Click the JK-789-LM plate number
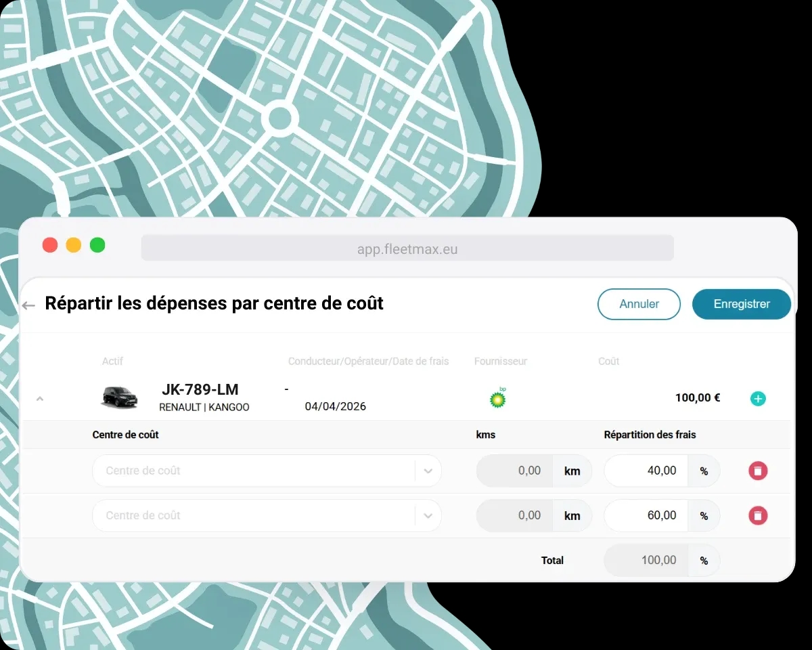The image size is (812, 650). click(200, 389)
